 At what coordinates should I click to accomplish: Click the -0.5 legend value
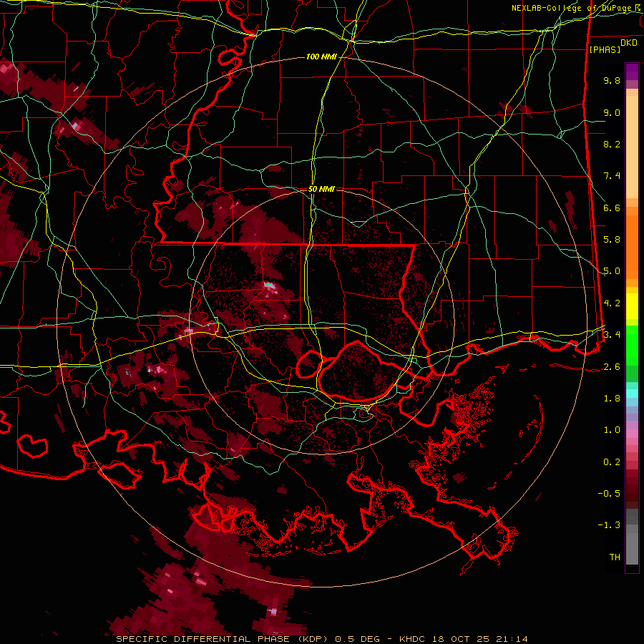(x=609, y=494)
